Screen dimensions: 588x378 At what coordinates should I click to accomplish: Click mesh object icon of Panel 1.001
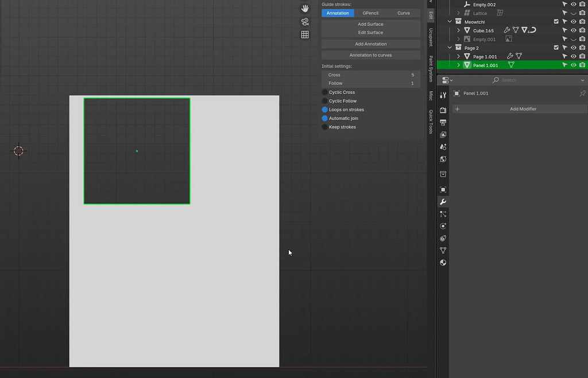click(467, 65)
